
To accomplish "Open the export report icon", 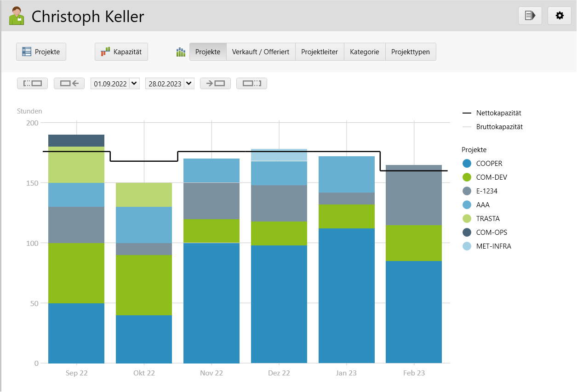I will [530, 15].
